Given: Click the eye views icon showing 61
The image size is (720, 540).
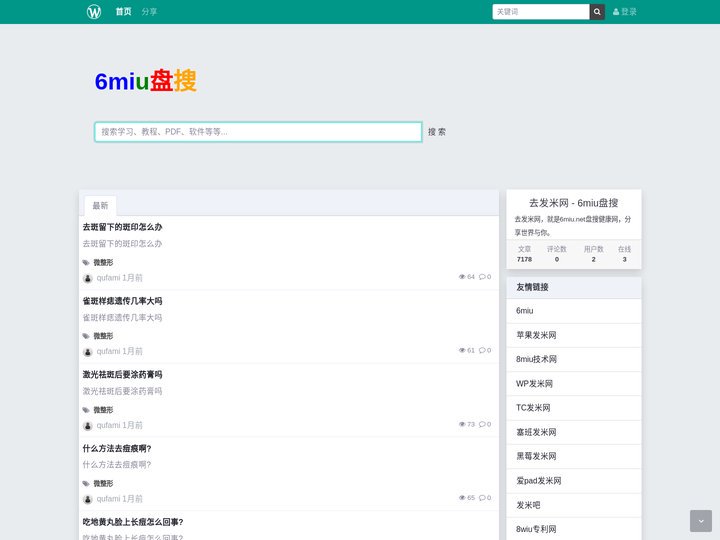Looking at the screenshot, I should [x=462, y=350].
